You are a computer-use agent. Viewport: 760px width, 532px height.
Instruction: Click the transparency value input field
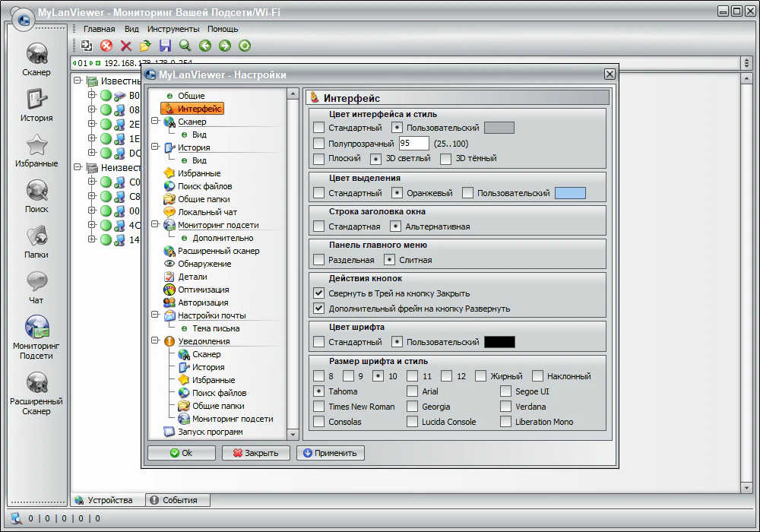click(413, 144)
